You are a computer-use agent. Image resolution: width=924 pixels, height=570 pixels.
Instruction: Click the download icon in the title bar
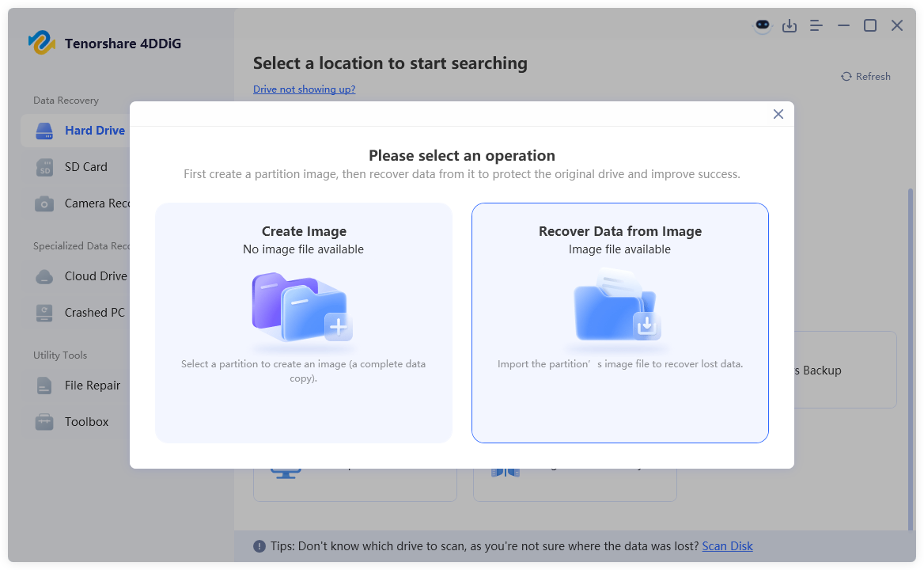790,25
